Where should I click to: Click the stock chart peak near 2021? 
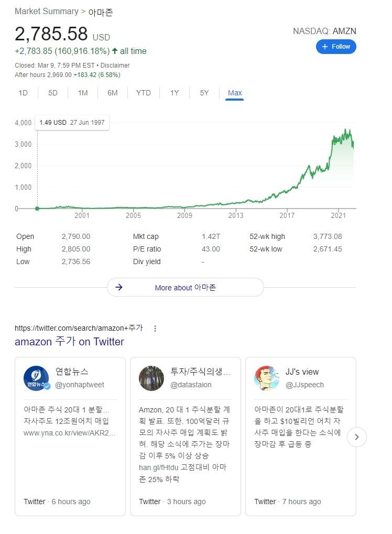tap(346, 130)
